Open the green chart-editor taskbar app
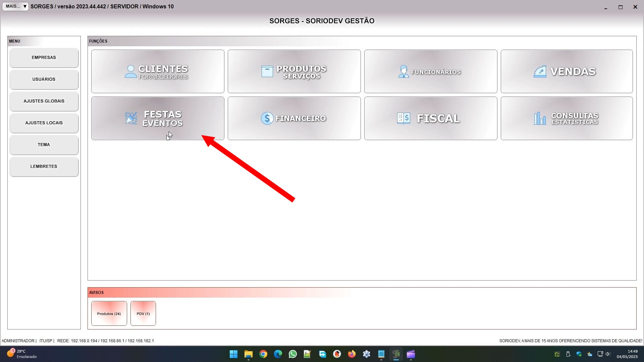 click(x=308, y=354)
